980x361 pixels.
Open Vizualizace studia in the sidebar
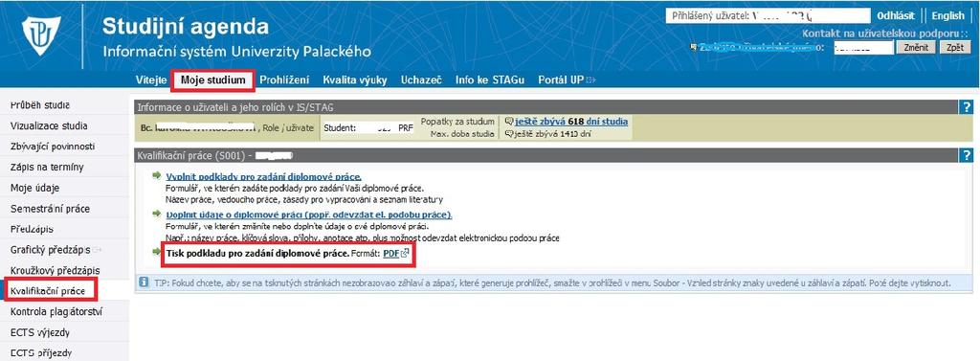(49, 125)
